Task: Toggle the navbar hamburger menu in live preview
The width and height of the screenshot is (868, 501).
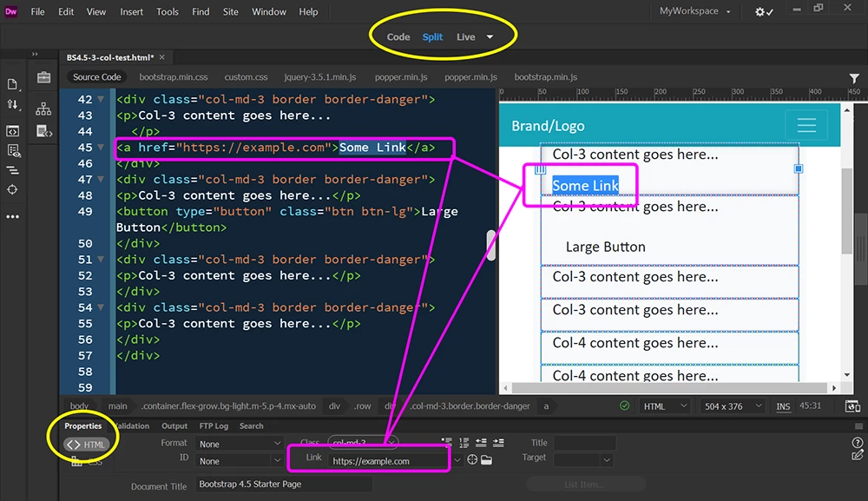Action: coord(806,126)
